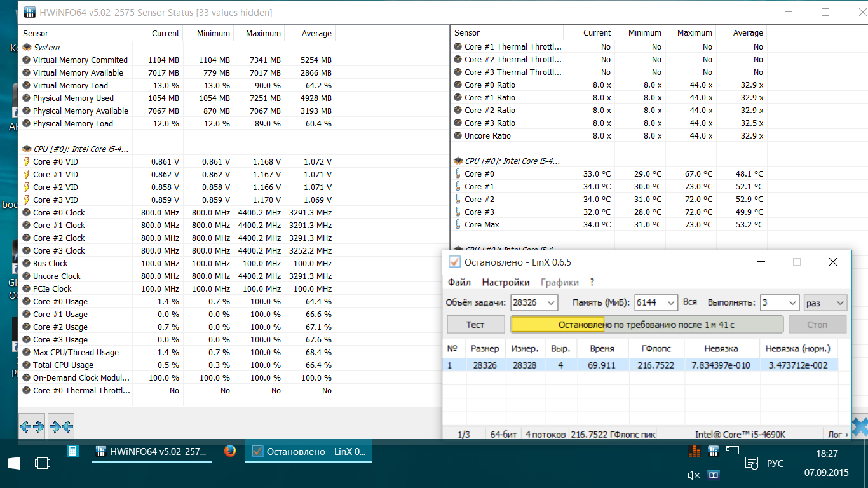Click the Physical Memory Used label
This screenshot has width=868, height=488.
pos(73,98)
